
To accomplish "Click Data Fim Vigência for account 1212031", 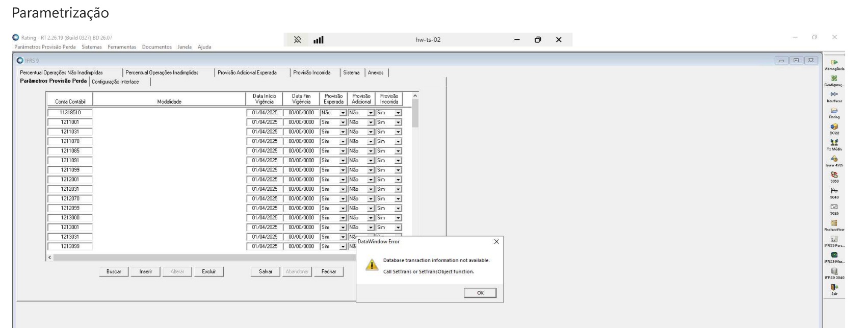I will point(301,189).
